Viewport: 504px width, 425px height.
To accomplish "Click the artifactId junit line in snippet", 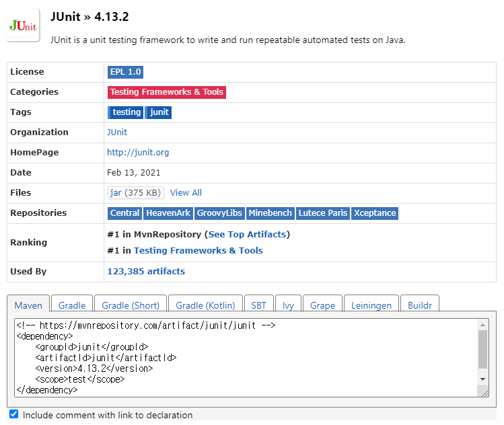I will click(x=106, y=358).
